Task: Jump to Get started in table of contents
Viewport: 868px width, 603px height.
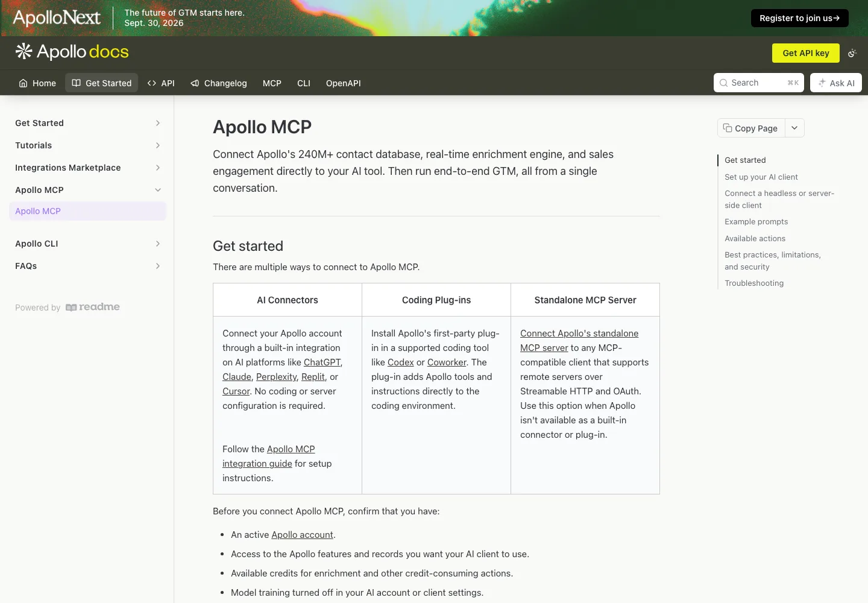Action: (x=745, y=160)
